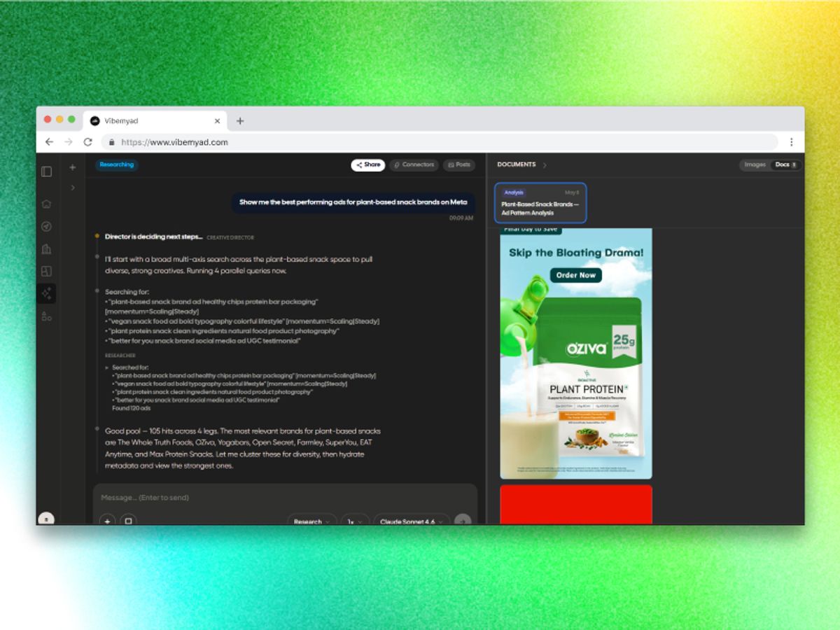
Task: Click the Order Now button in ad
Action: click(x=576, y=275)
